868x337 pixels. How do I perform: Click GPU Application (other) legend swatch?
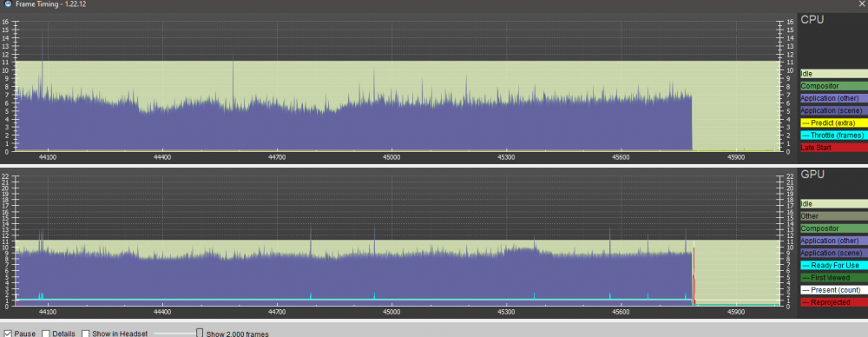click(x=833, y=241)
